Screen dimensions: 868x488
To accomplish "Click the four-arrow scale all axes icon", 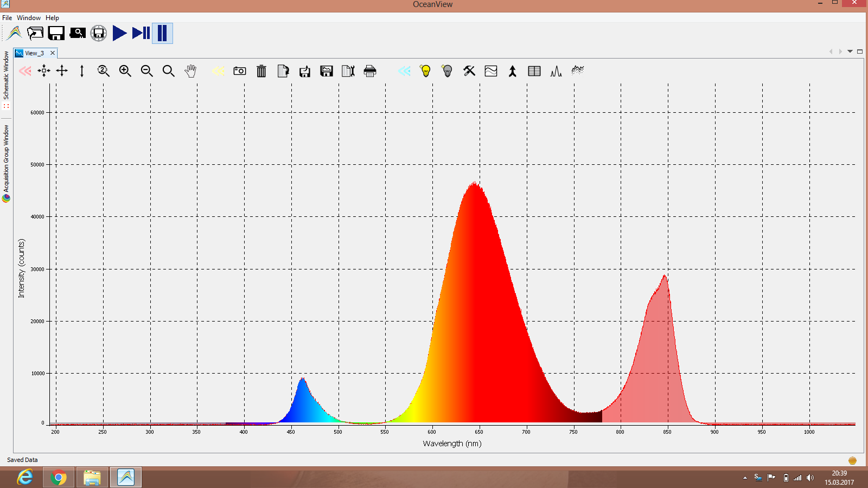I will click(62, 71).
